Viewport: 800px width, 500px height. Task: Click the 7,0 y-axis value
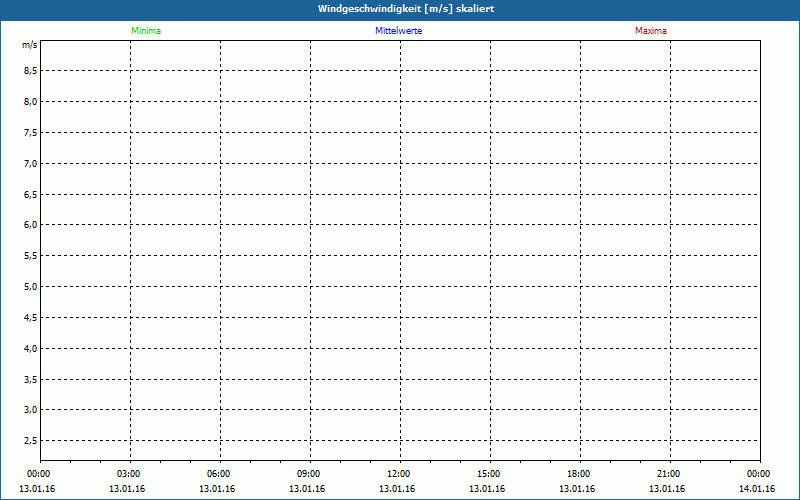coord(31,163)
